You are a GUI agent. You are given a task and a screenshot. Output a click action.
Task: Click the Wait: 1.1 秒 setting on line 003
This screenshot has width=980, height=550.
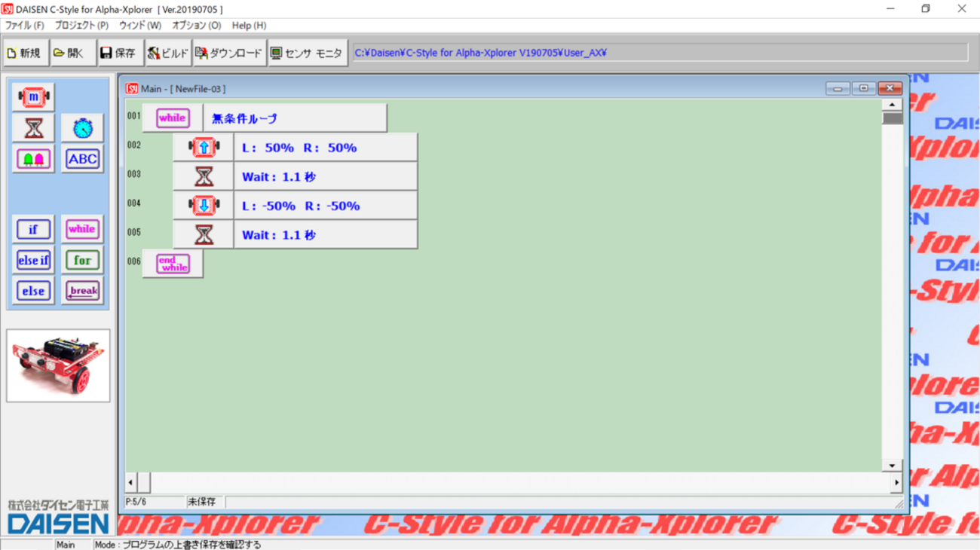click(x=326, y=176)
